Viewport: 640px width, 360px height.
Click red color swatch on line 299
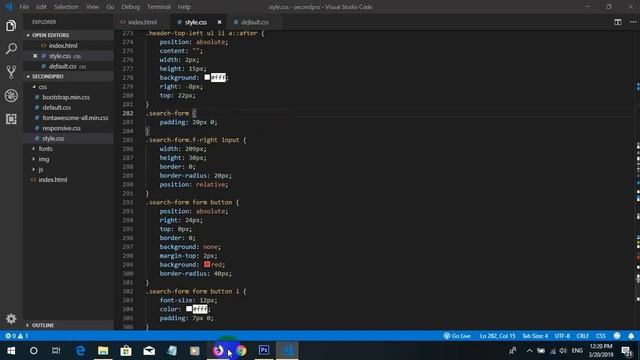(x=207, y=264)
